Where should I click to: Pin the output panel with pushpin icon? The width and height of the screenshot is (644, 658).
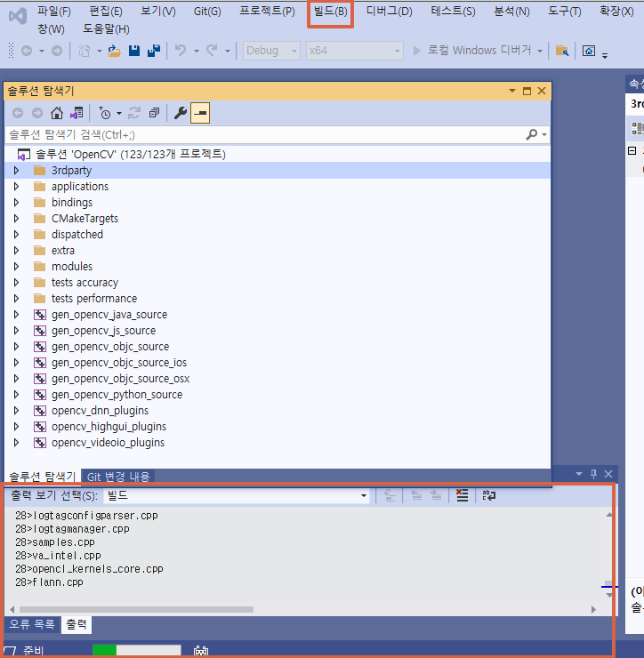point(593,474)
